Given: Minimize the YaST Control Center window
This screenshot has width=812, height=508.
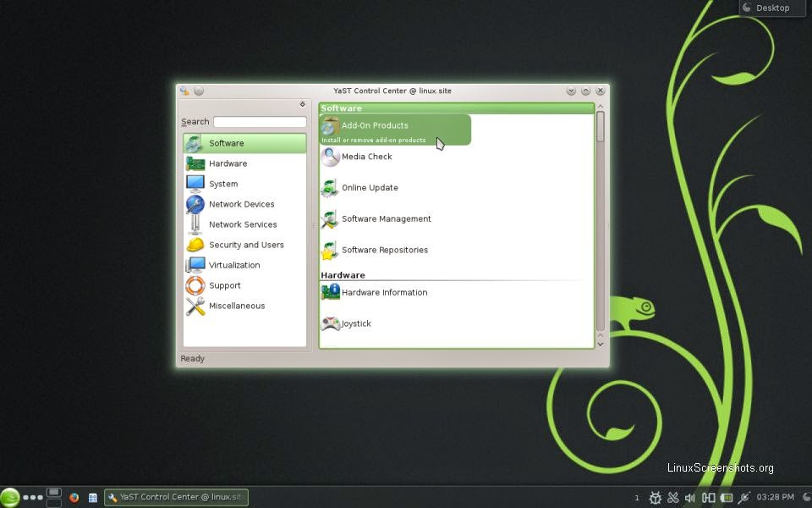Looking at the screenshot, I should (x=571, y=91).
